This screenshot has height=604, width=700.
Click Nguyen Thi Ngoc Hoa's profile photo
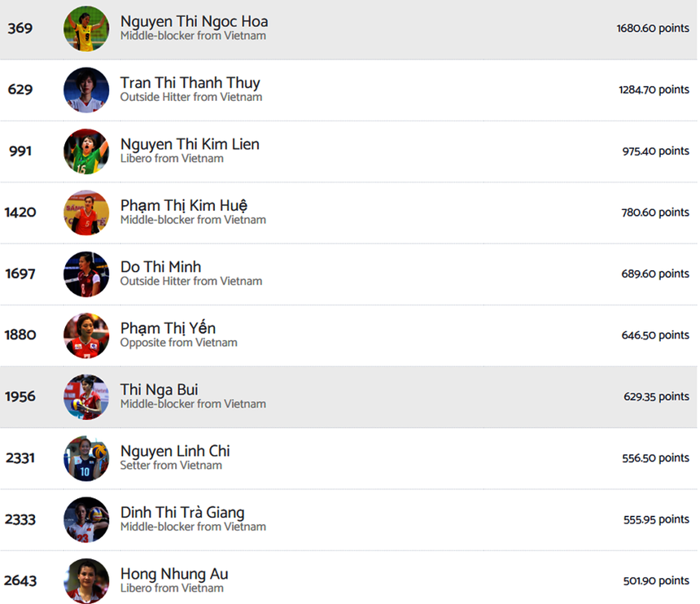point(86,28)
